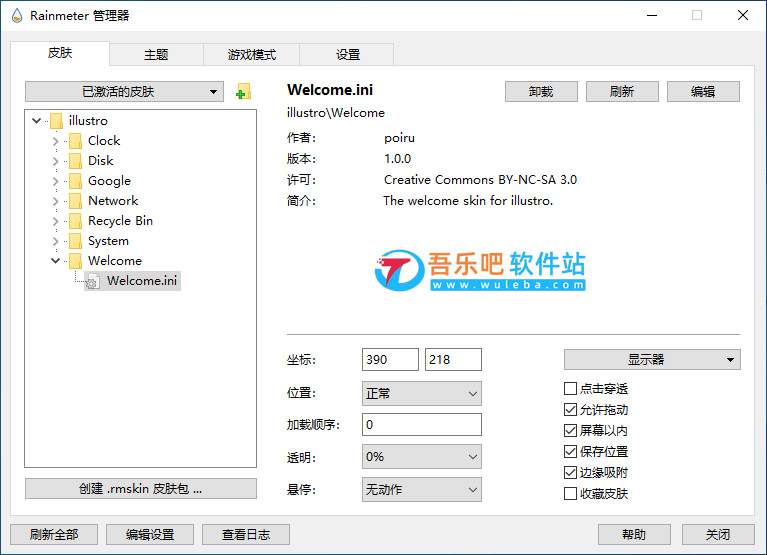
Task: Click the path text 'illustro\Welcome'
Action: point(336,113)
